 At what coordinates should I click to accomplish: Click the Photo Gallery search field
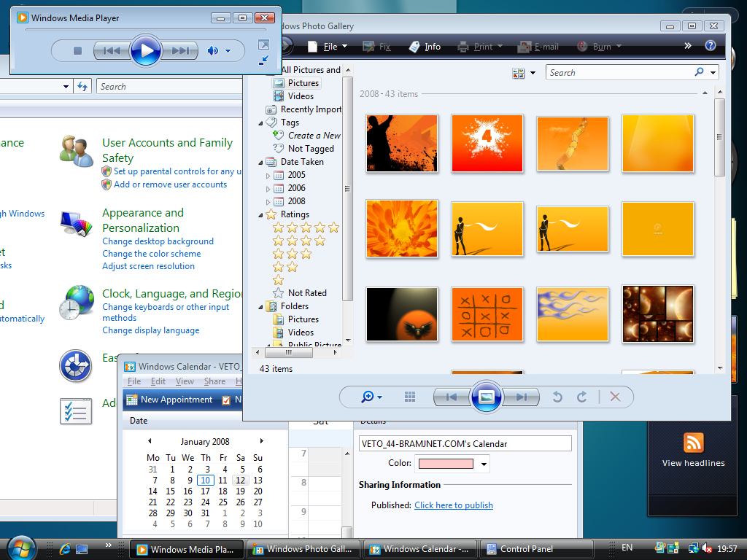619,72
